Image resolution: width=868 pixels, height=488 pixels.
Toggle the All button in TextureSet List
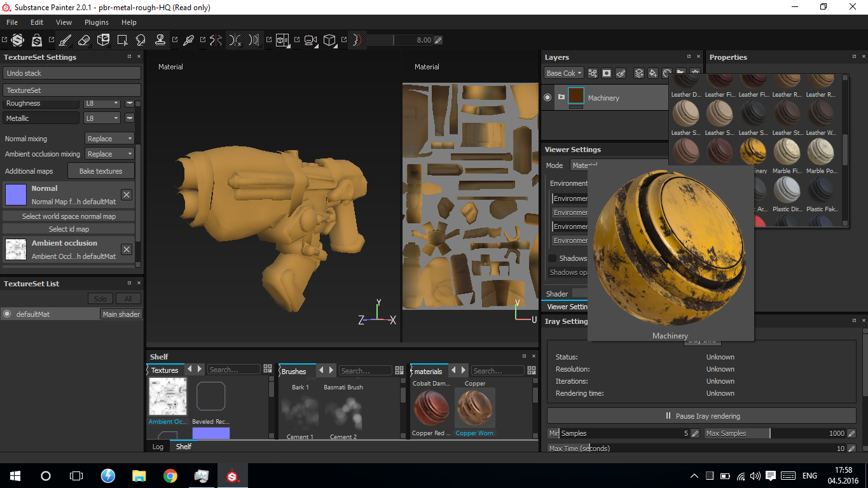tap(128, 298)
